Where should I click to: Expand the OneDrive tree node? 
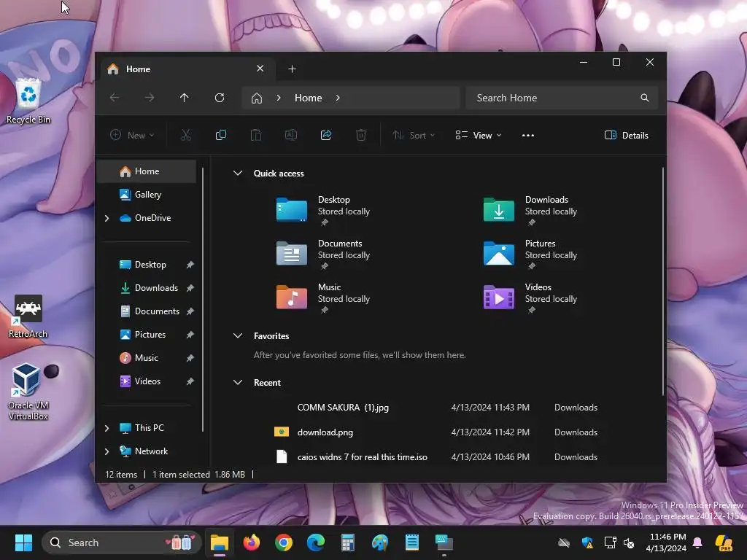pyautogui.click(x=107, y=218)
